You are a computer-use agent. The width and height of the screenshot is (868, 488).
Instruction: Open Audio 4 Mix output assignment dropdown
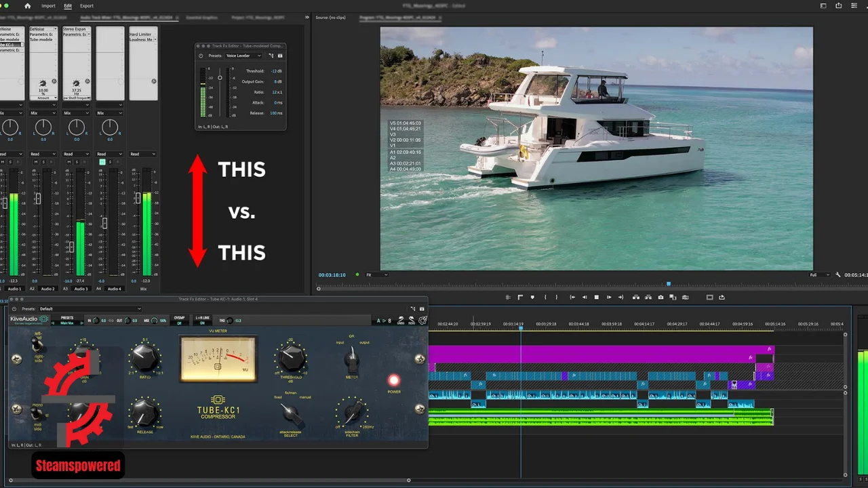click(x=110, y=113)
